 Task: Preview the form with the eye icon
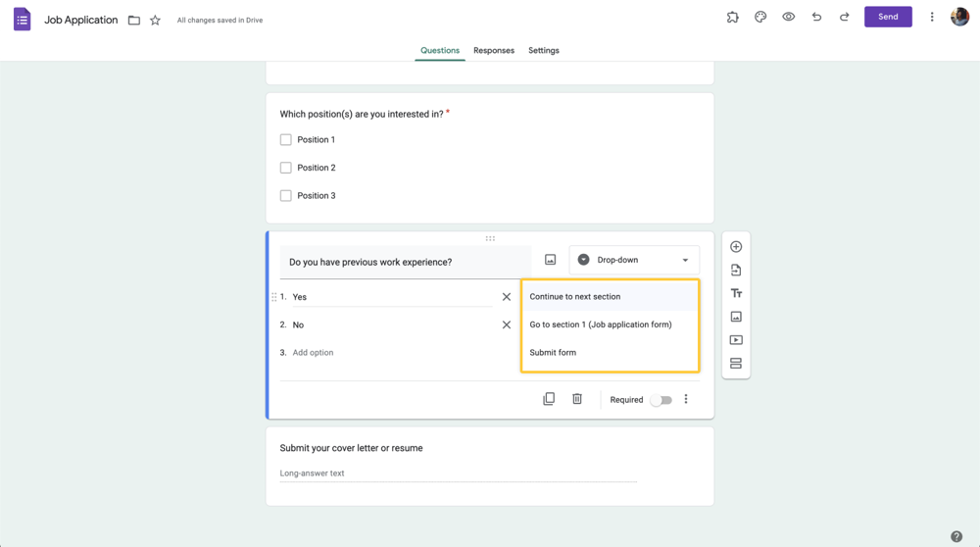pyautogui.click(x=788, y=17)
